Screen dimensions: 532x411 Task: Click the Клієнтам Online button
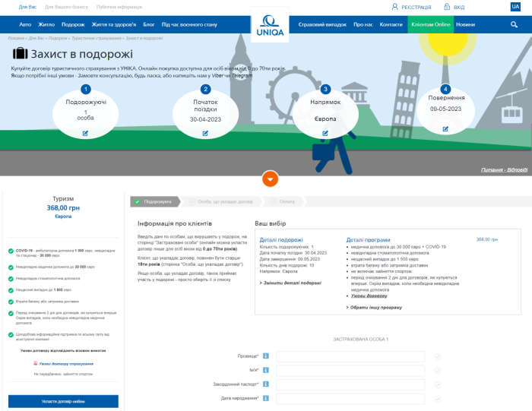[431, 24]
